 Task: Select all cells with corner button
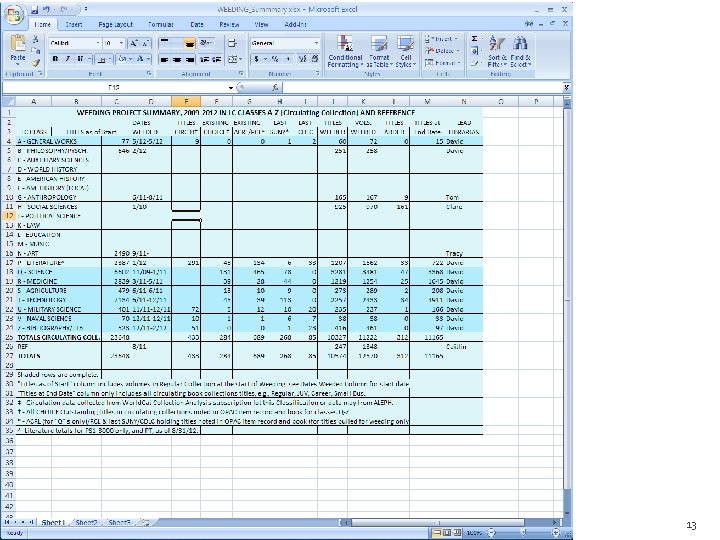[x=9, y=101]
